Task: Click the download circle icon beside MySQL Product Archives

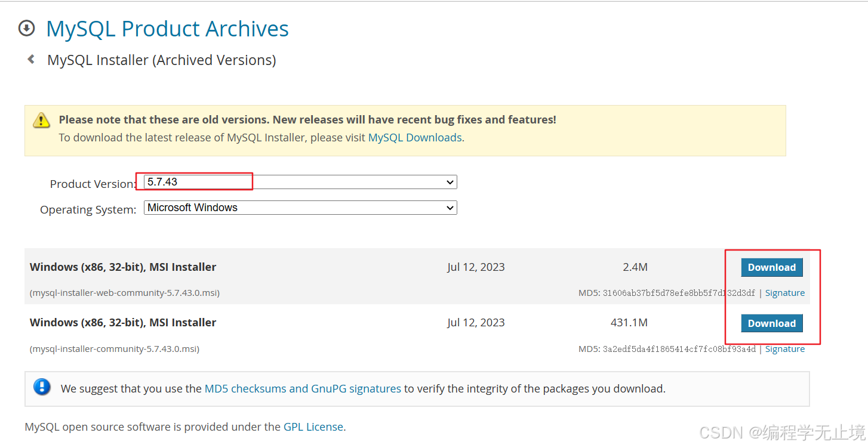Action: pos(26,28)
